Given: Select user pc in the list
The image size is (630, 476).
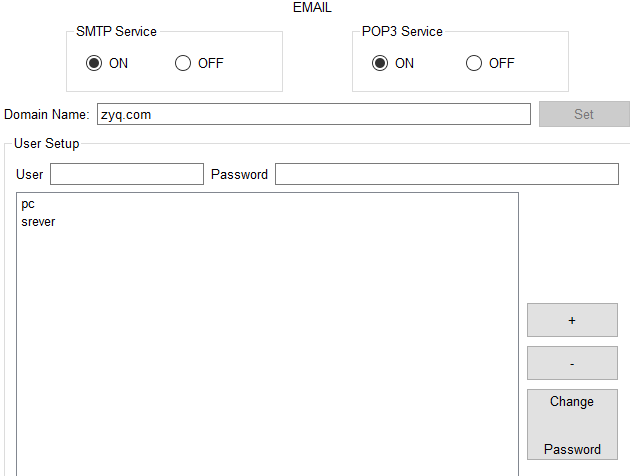Looking at the screenshot, I should [x=28, y=204].
